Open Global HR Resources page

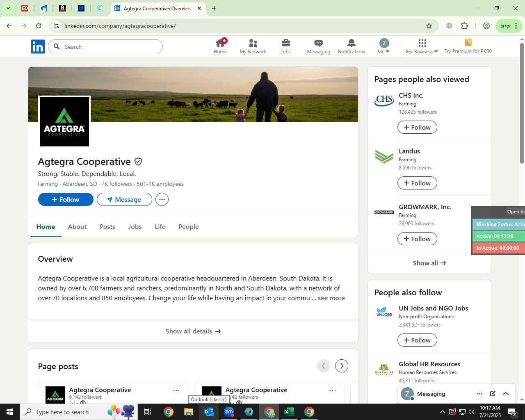429,364
